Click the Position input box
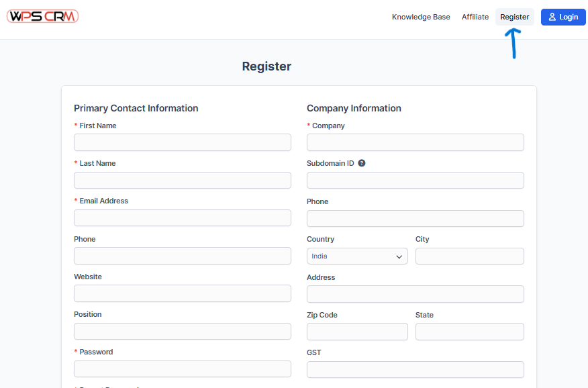 tap(183, 331)
